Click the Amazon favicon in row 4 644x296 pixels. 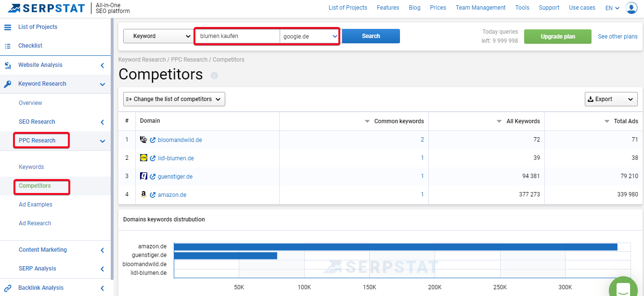pos(143,194)
